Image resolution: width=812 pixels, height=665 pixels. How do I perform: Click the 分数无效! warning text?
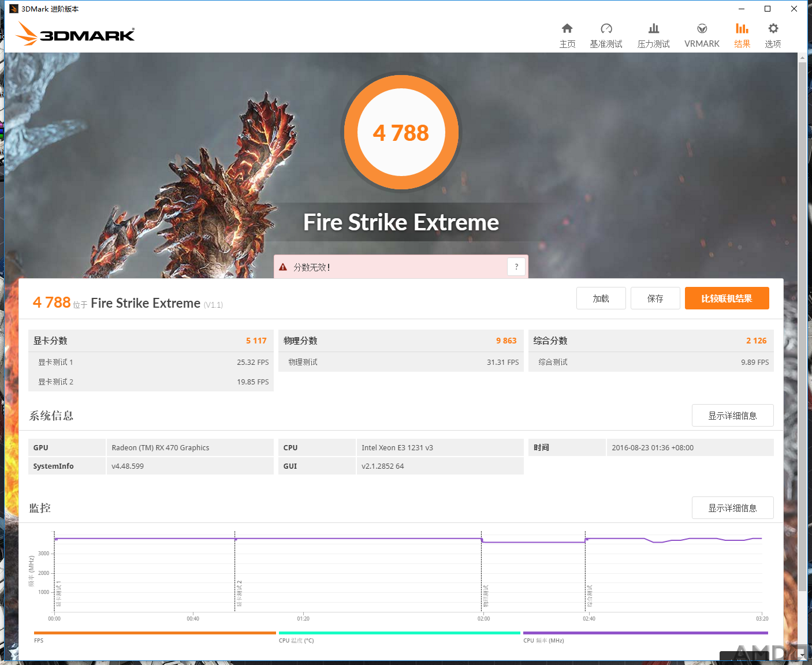(x=312, y=267)
